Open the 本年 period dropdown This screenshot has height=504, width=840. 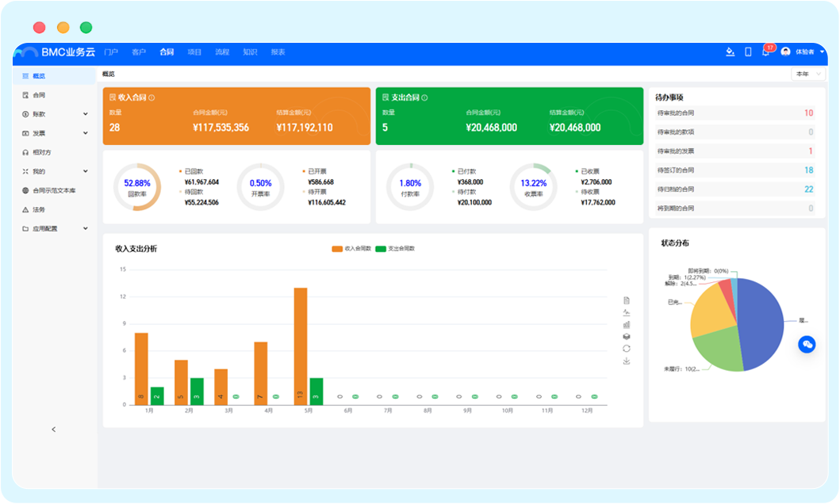[x=807, y=74]
